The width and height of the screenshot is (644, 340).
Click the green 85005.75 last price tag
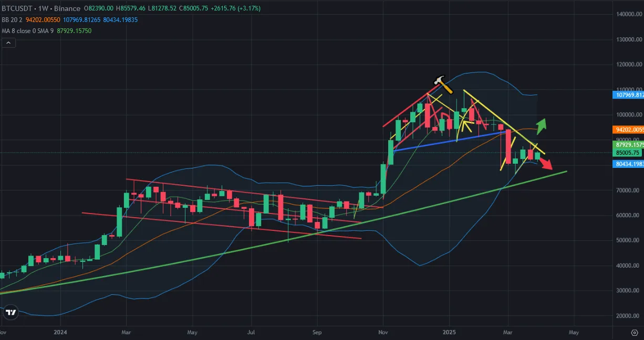pyautogui.click(x=628, y=153)
